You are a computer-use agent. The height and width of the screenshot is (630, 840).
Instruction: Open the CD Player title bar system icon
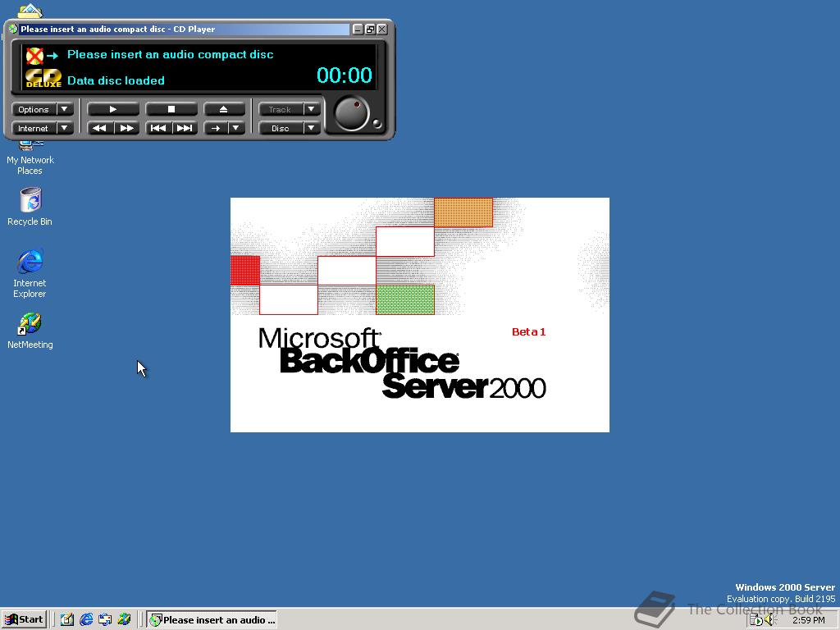[x=13, y=29]
